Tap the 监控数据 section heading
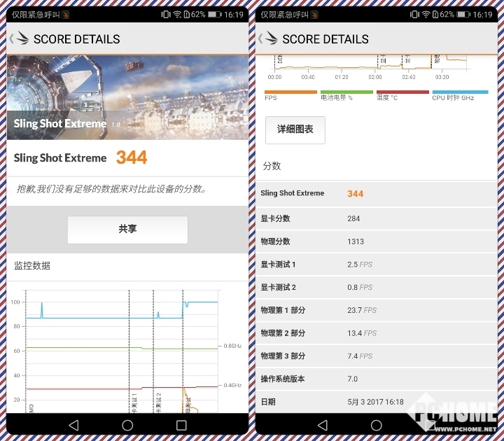The height and width of the screenshot is (441, 504). (32, 265)
